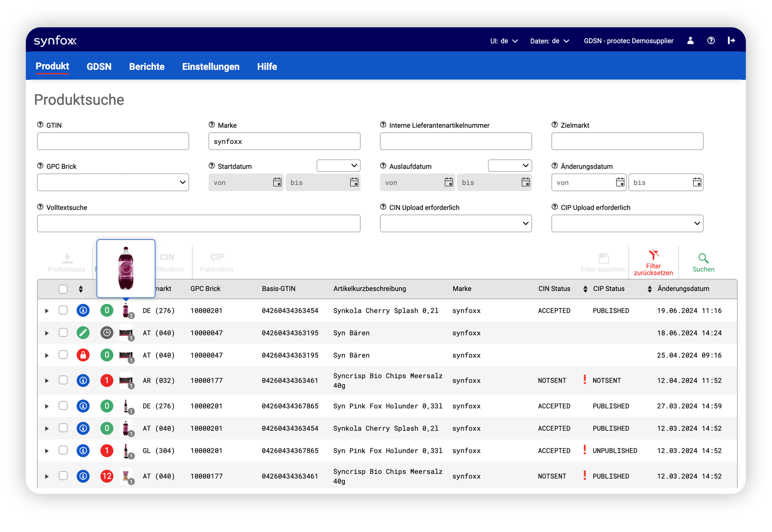Click red lock icon on Syn Bären row

(x=83, y=355)
